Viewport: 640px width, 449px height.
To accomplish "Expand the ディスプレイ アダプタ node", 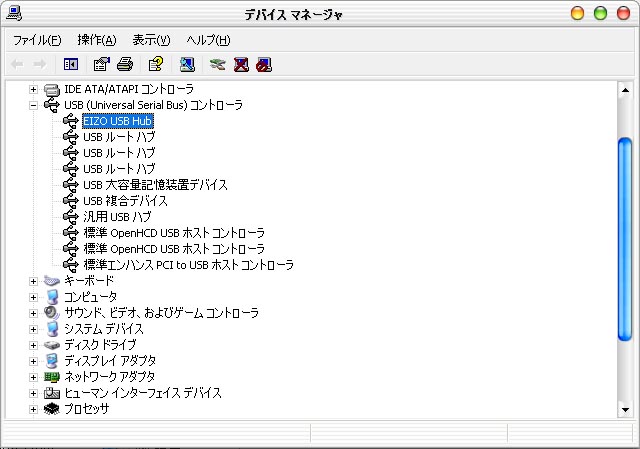I will pos(33,361).
